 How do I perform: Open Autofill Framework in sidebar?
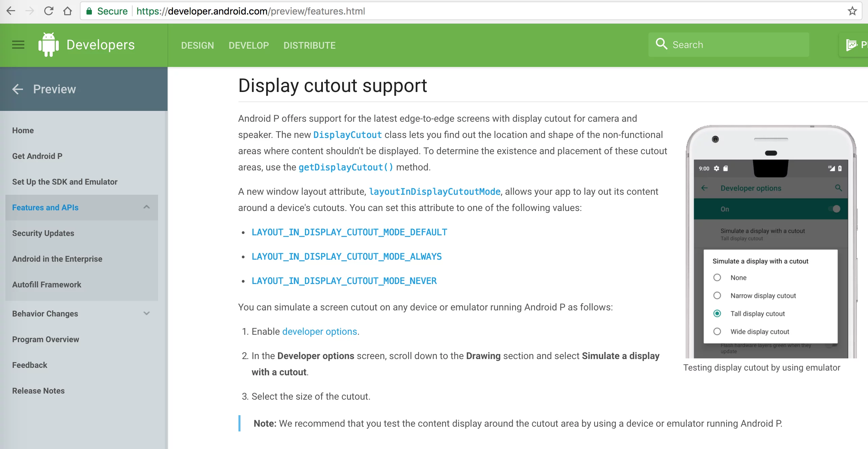[47, 285]
